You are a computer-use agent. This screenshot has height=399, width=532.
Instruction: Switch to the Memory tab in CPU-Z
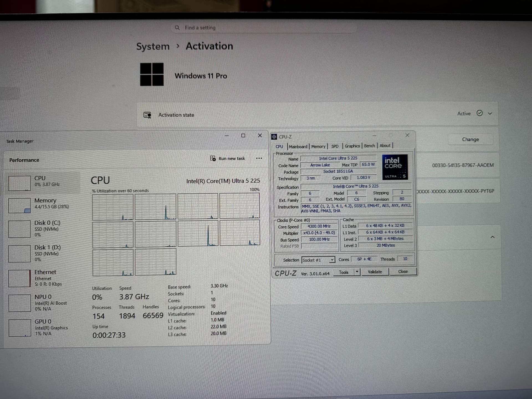tap(318, 146)
